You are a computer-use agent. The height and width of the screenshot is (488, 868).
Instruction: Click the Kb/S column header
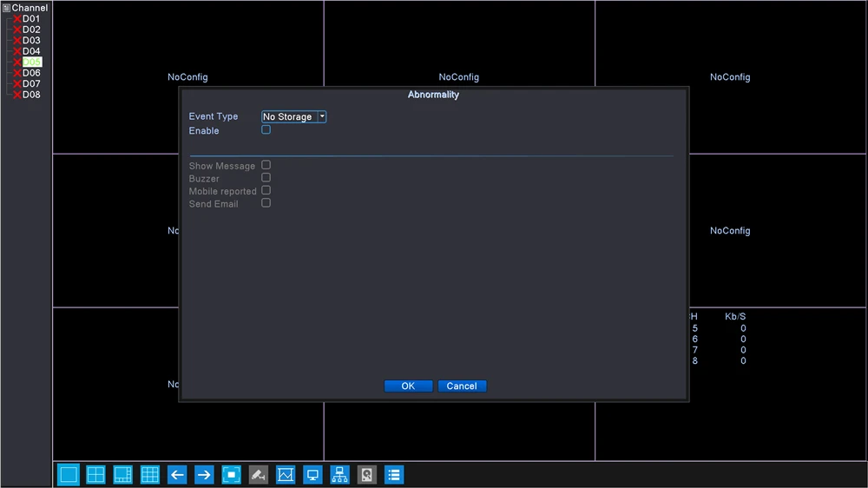point(735,317)
